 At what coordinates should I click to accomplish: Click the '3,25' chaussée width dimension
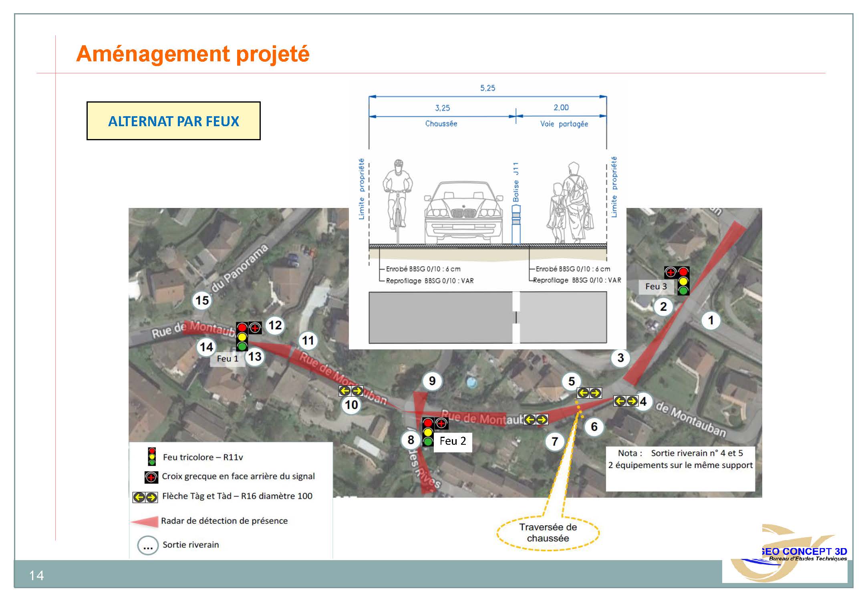tap(442, 108)
